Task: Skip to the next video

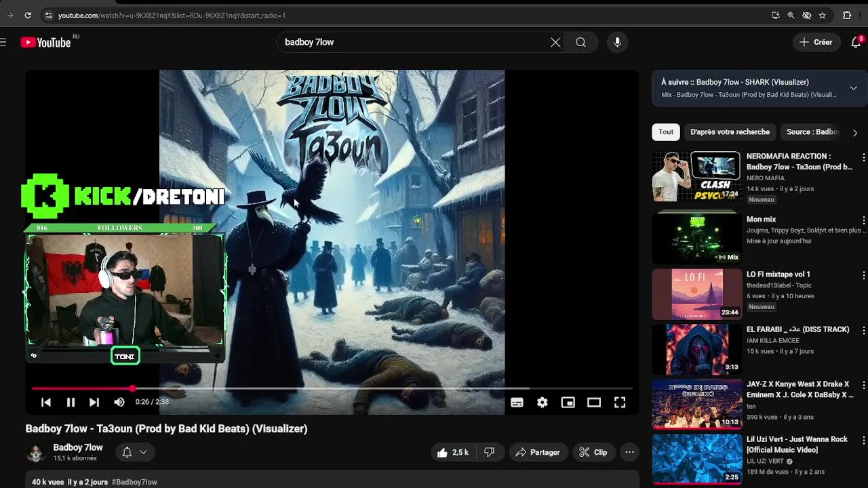Action: coord(94,402)
